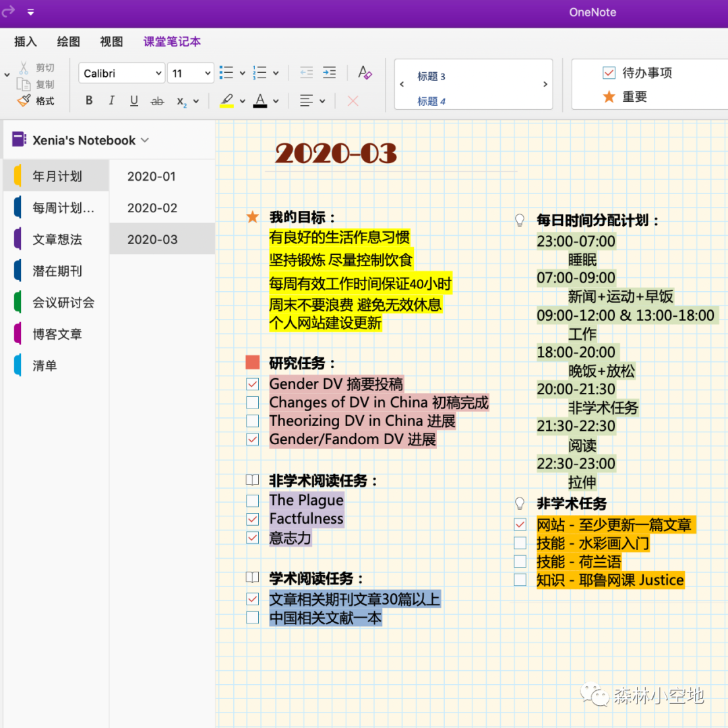Apply the 标题 3 heading style
Viewport: 728px width, 728px height.
click(431, 76)
